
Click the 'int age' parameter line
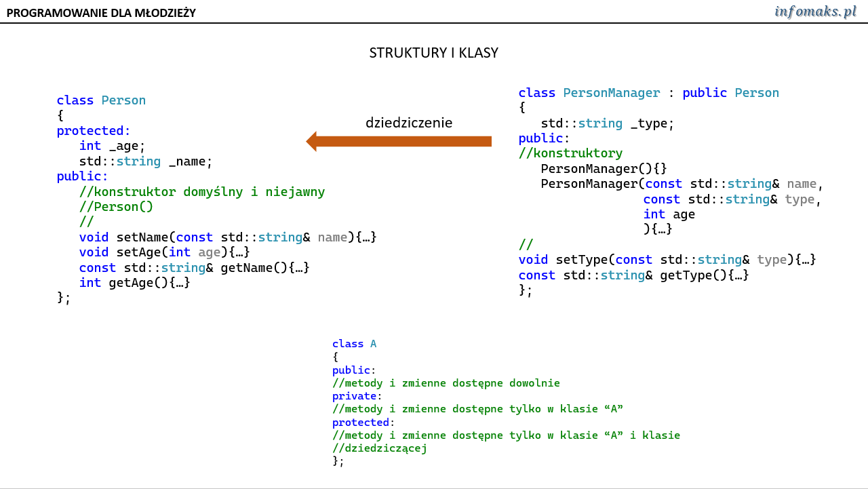tap(669, 214)
